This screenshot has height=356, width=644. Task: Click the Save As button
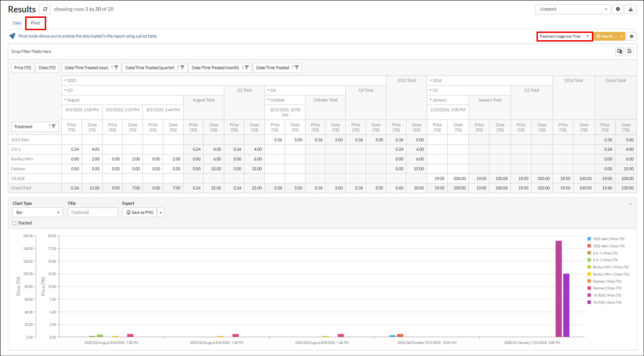[605, 36]
